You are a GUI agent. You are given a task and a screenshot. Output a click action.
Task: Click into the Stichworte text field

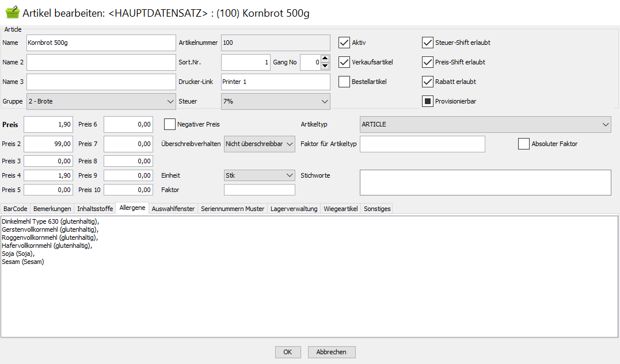click(x=485, y=182)
